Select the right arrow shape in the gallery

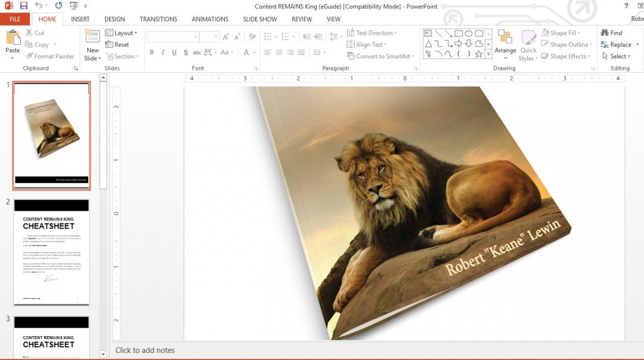[459, 44]
